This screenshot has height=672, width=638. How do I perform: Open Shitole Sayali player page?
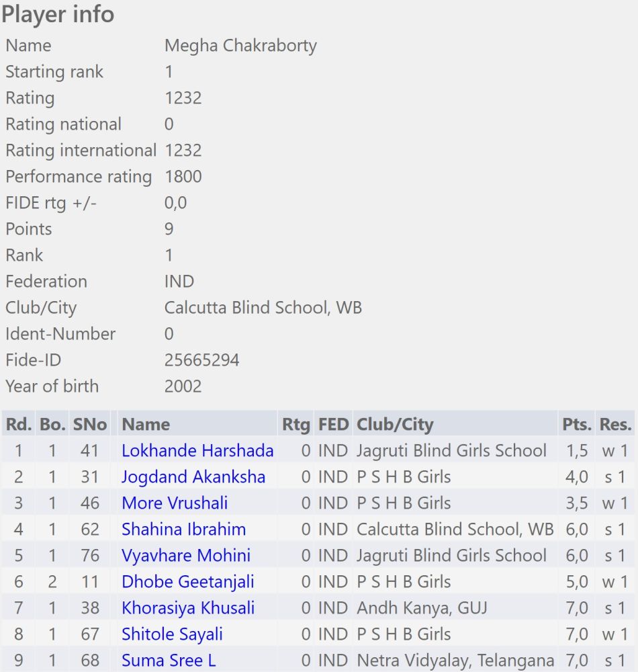click(x=172, y=634)
